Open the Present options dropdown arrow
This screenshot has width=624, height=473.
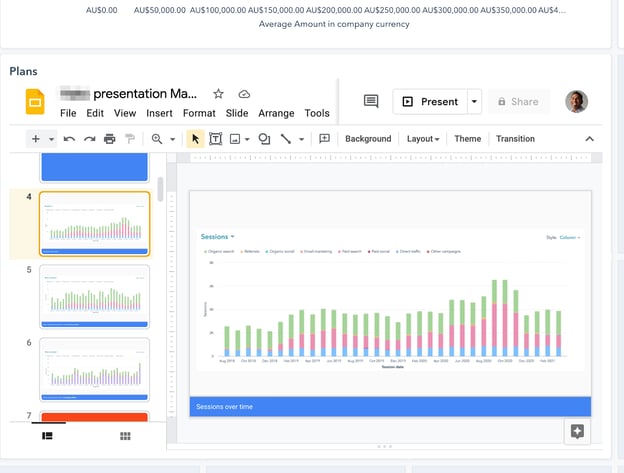474,101
